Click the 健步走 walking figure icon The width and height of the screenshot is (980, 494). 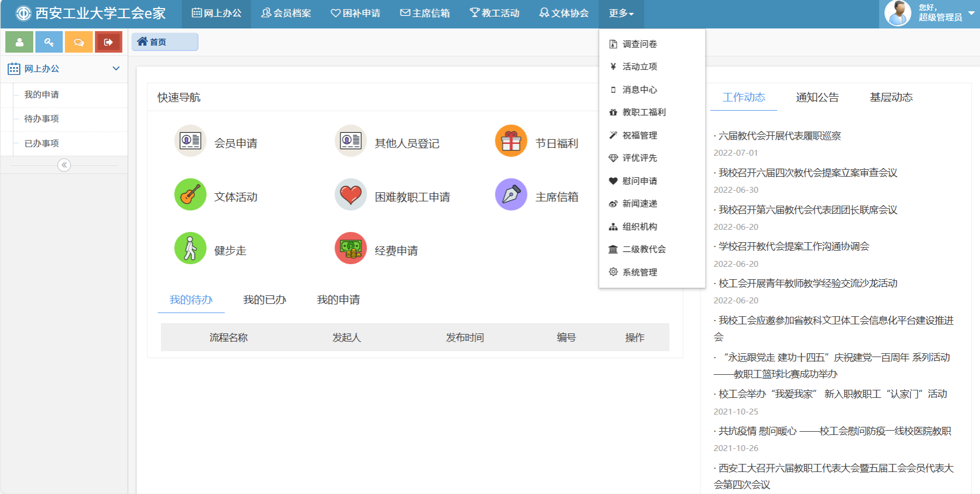point(190,248)
